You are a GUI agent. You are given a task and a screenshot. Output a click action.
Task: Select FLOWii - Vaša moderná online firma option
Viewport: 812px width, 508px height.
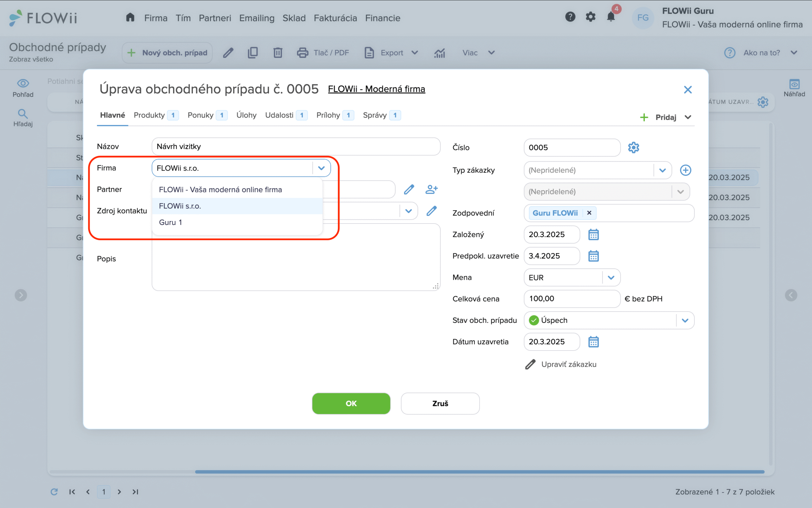point(237,190)
